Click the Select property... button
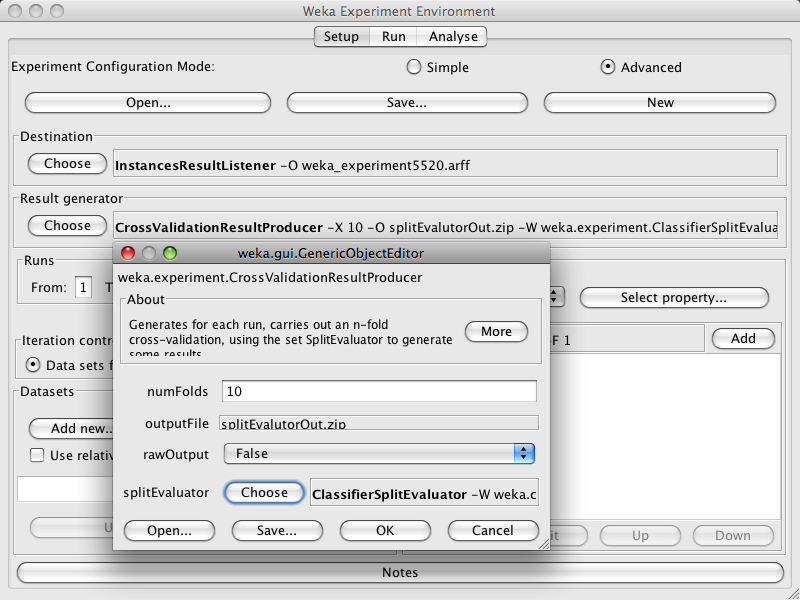 (674, 297)
